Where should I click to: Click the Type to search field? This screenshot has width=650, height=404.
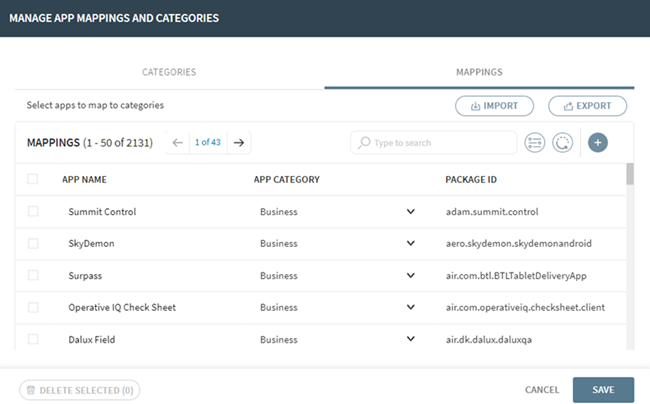tap(434, 143)
